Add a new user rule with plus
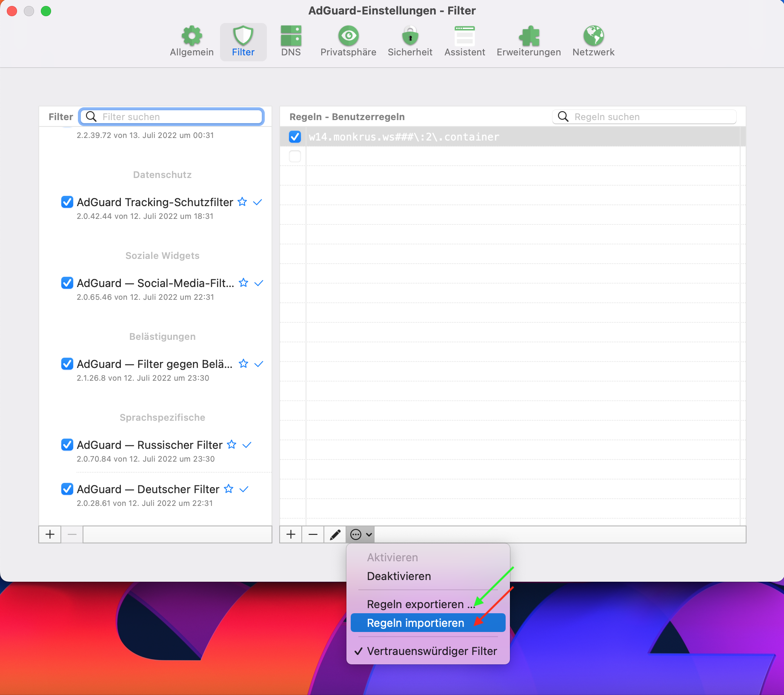784x695 pixels. pos(291,534)
